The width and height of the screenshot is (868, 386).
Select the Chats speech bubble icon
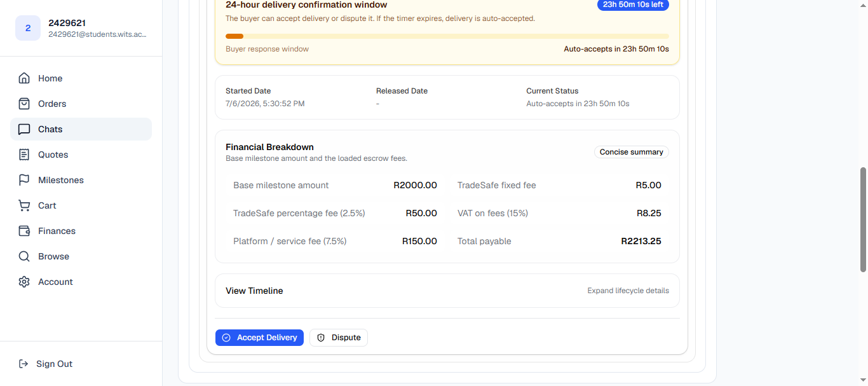pos(24,129)
